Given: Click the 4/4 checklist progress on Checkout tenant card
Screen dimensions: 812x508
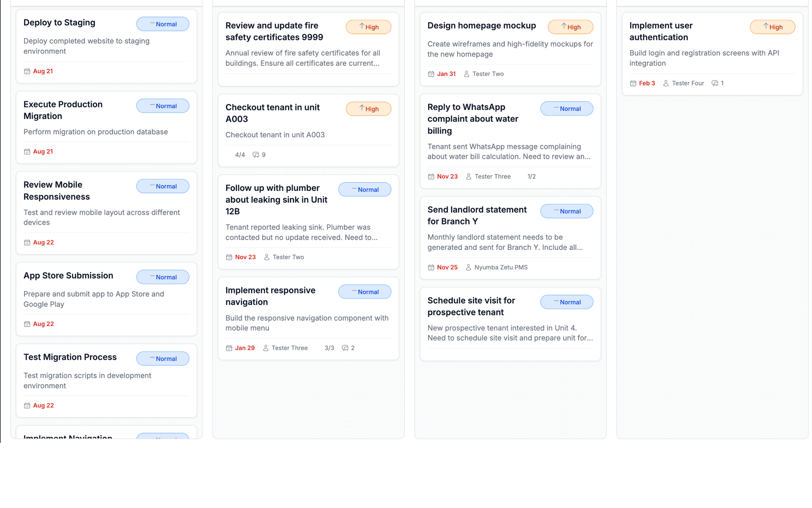Looking at the screenshot, I should point(240,155).
